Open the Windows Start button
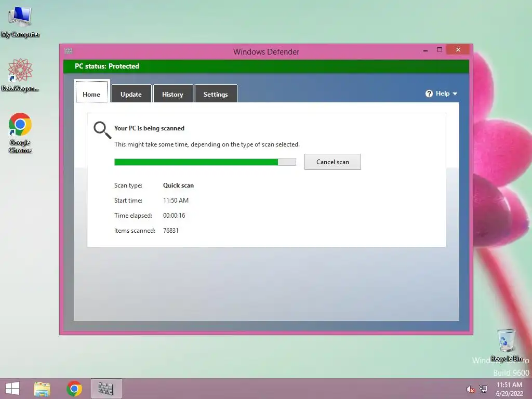Image resolution: width=532 pixels, height=399 pixels. (12, 389)
